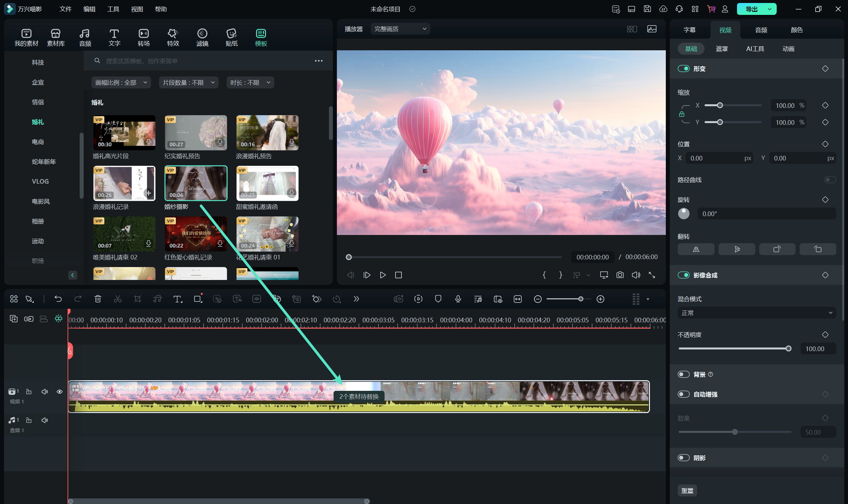Open the 完整画质 quality dropdown
This screenshot has height=504, width=848.
[400, 29]
